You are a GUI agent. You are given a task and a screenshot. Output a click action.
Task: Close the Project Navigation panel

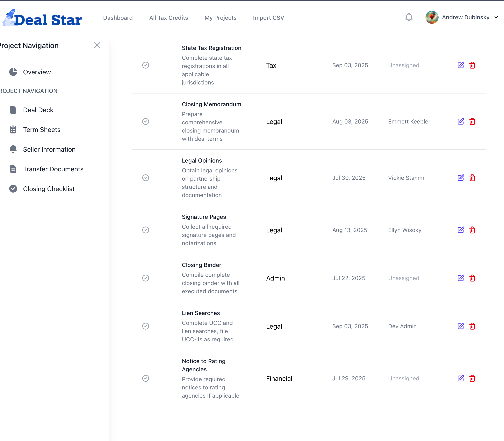97,45
